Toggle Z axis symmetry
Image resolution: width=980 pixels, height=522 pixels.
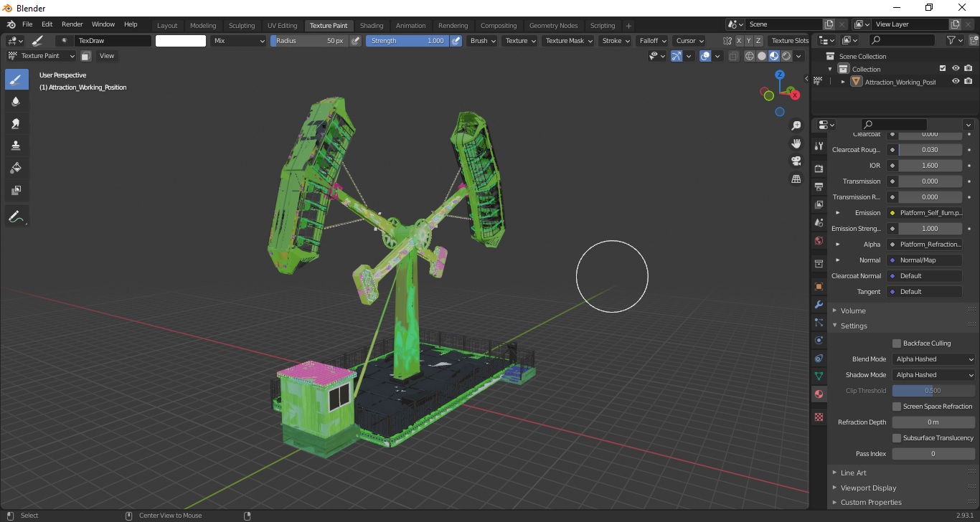pos(758,41)
